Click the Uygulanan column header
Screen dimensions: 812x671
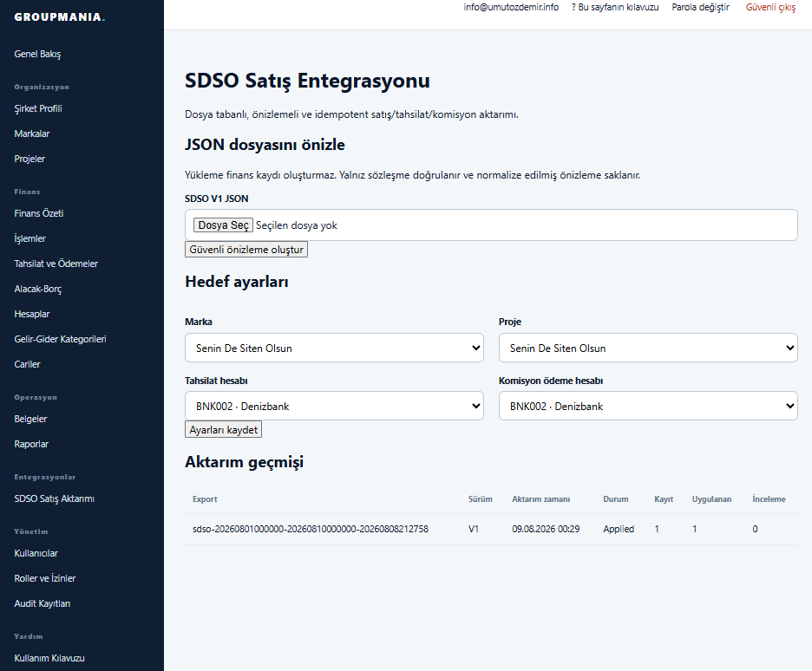coord(711,499)
